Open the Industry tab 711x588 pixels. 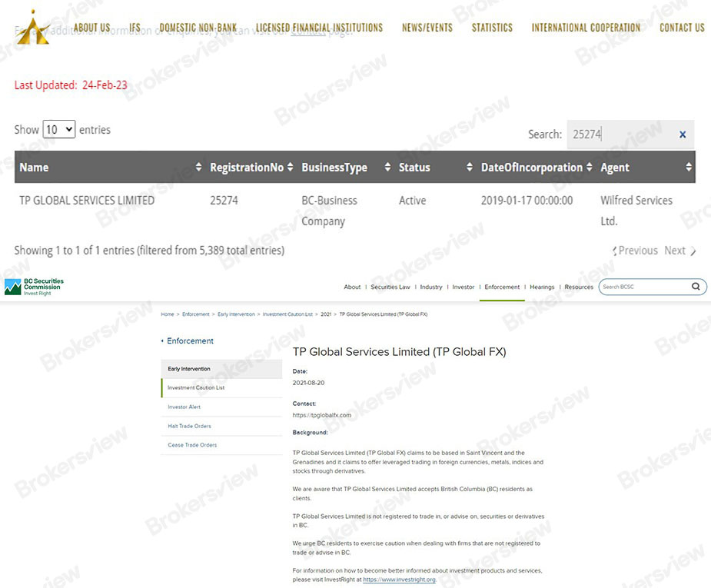[430, 287]
